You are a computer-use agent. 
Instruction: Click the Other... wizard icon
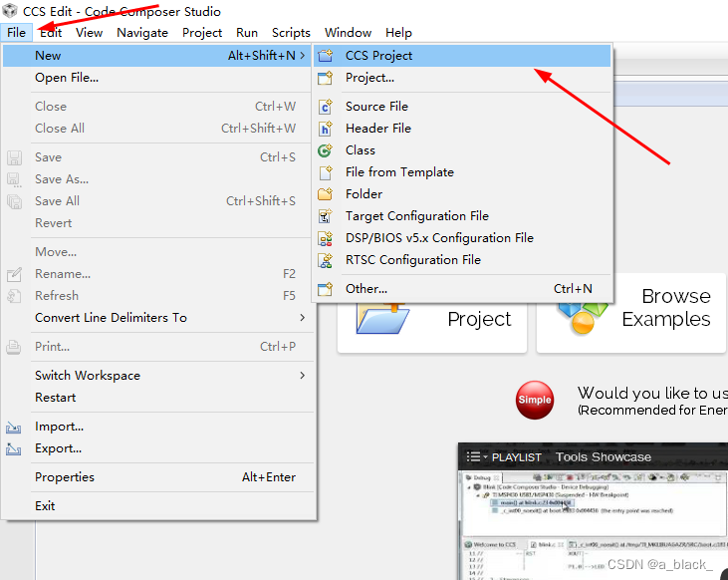325,289
